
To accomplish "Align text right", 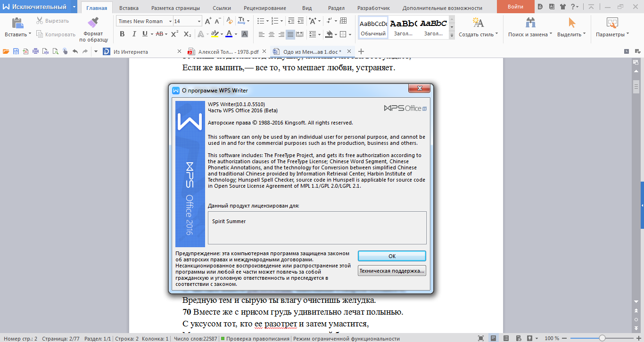I will coord(281,34).
